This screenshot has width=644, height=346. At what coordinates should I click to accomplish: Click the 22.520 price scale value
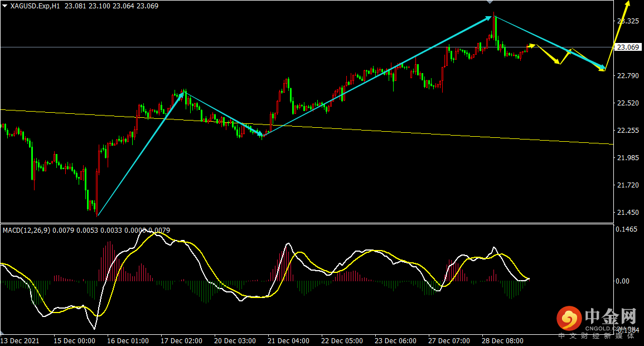click(x=628, y=103)
